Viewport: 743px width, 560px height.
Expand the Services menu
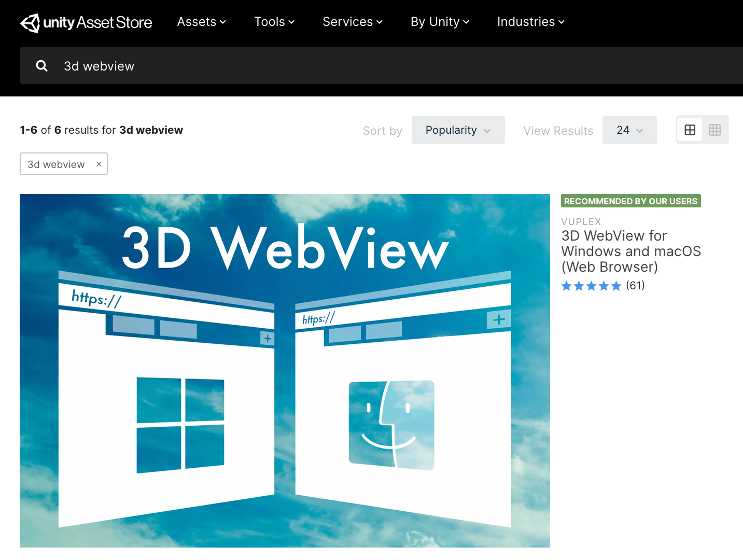click(x=353, y=22)
